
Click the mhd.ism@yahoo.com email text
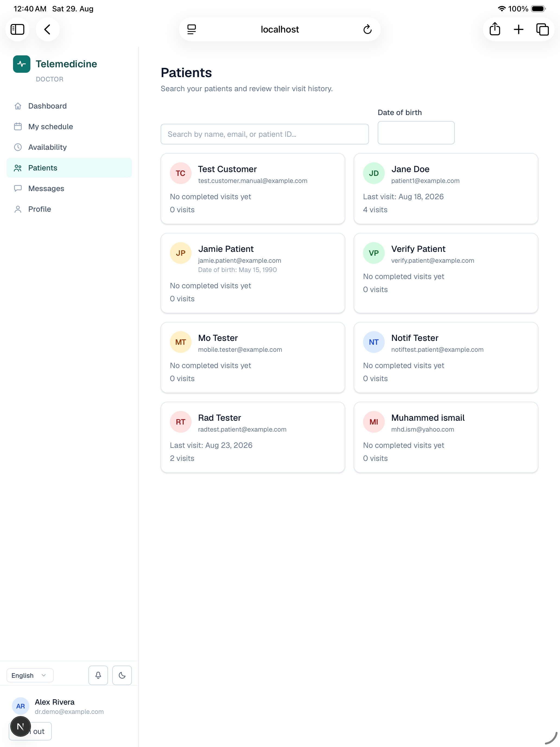(x=423, y=429)
